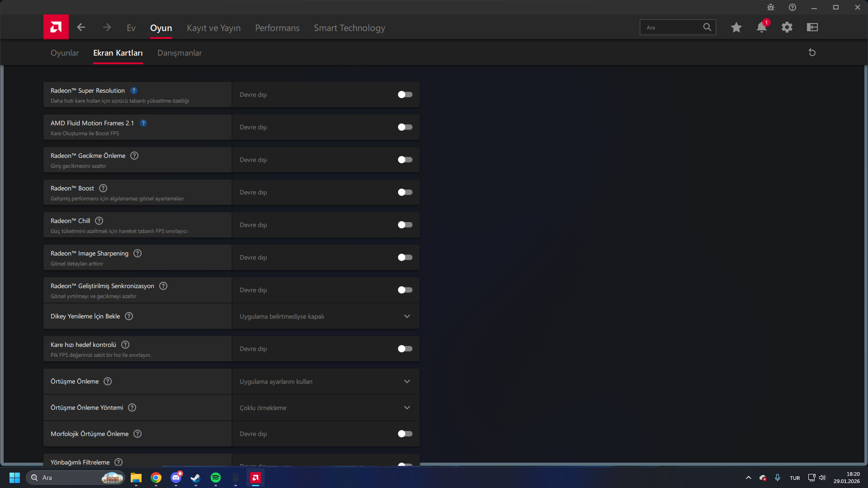Toggle the sidebar panel icon
Viewport: 868px width, 488px height.
[812, 28]
